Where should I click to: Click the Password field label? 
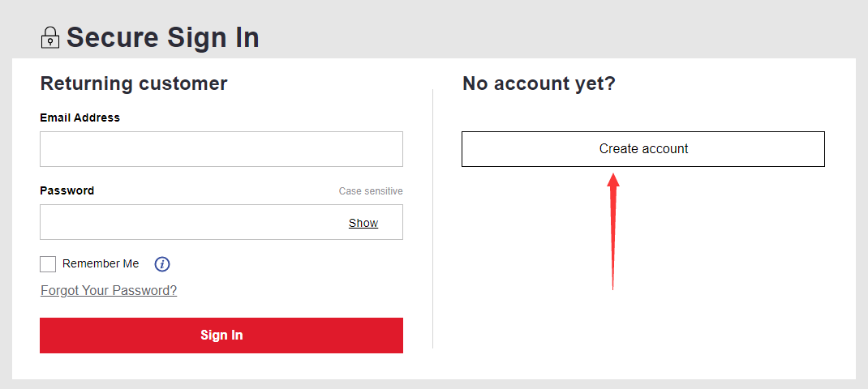click(67, 190)
